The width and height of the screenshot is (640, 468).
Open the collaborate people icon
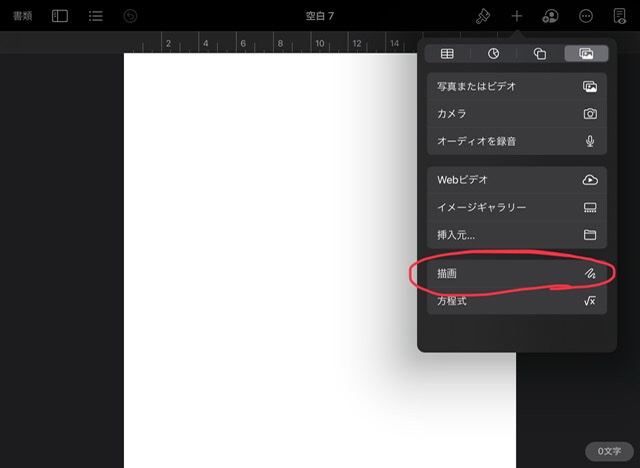coord(551,16)
